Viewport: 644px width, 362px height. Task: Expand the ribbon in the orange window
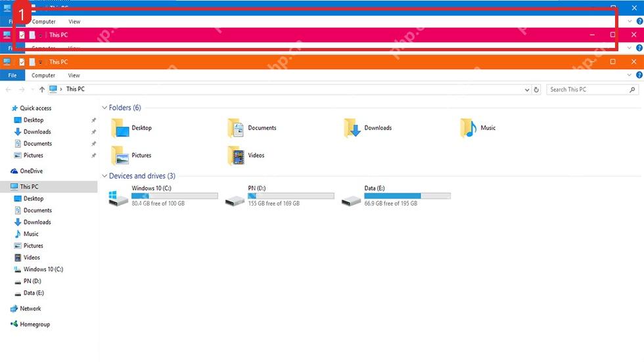pos(630,75)
